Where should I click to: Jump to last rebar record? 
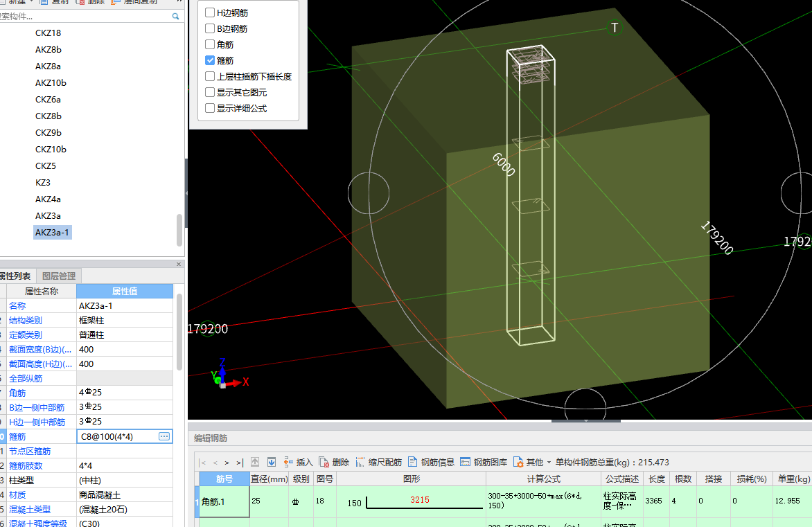pyautogui.click(x=239, y=463)
